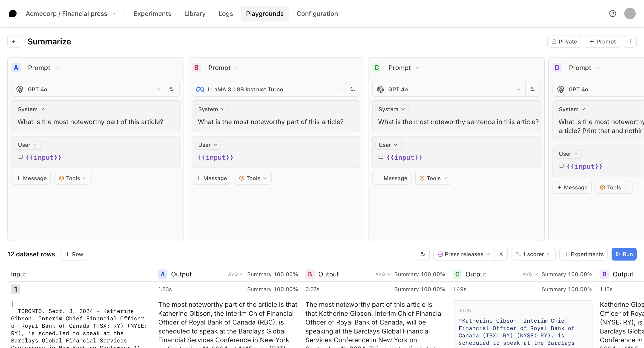Image resolution: width=644 pixels, height=348 pixels.
Task: Click the three-dot more options menu
Action: 630,41
